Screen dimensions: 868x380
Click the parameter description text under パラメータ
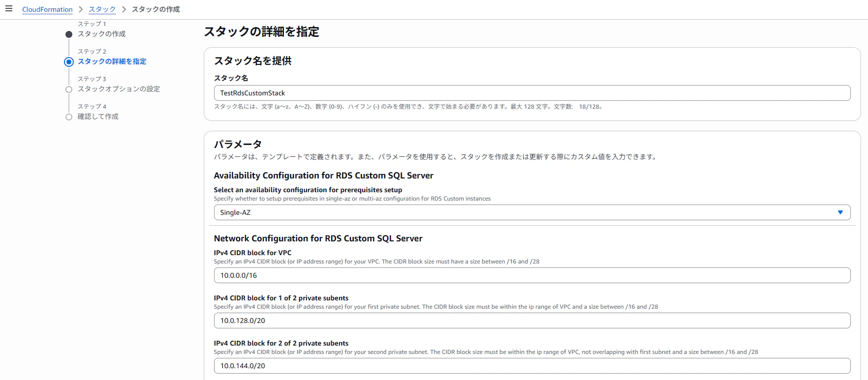click(435, 157)
